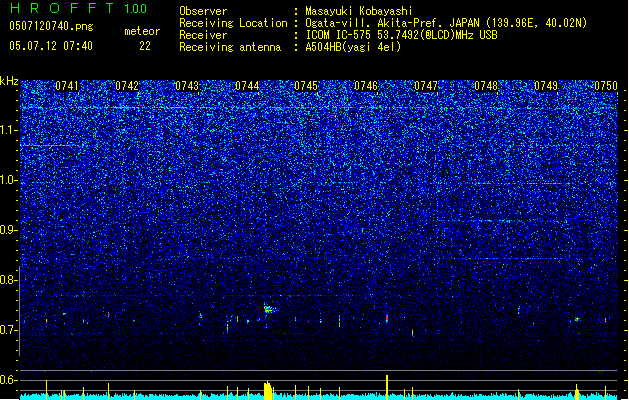Click the bright meteor echo after 0744

click(x=270, y=309)
